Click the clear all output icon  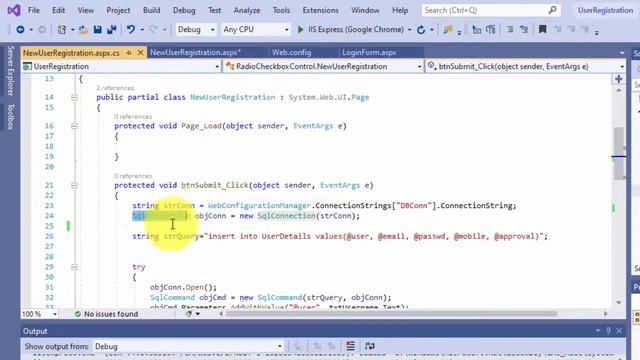[350, 346]
